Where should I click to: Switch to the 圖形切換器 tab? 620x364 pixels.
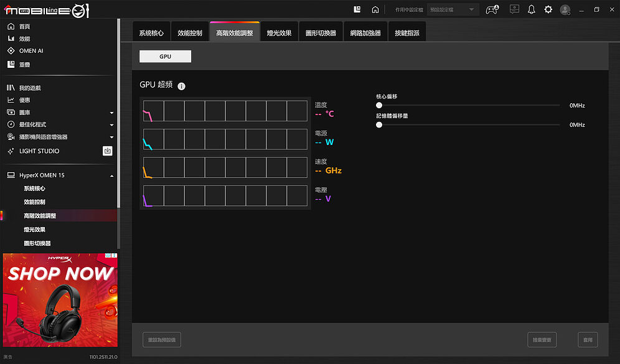pyautogui.click(x=321, y=32)
